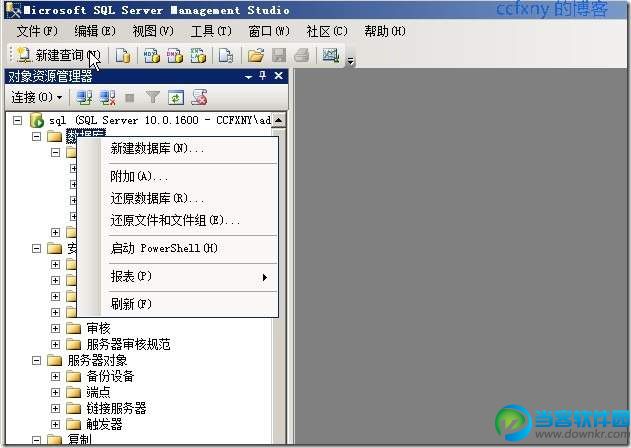631x448 pixels.
Task: Expand the 触发器 folder
Action: [x=56, y=424]
